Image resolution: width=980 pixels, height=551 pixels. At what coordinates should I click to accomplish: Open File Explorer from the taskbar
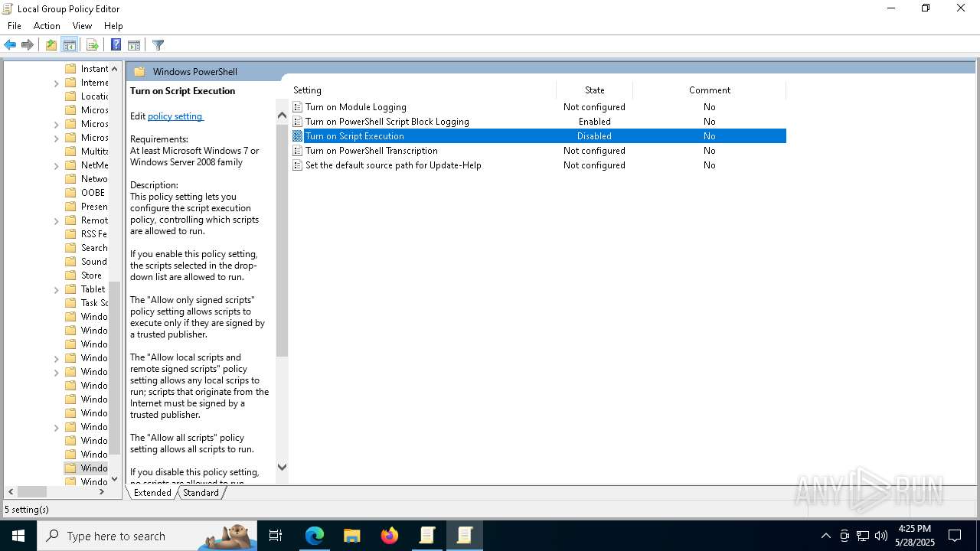[x=351, y=536]
